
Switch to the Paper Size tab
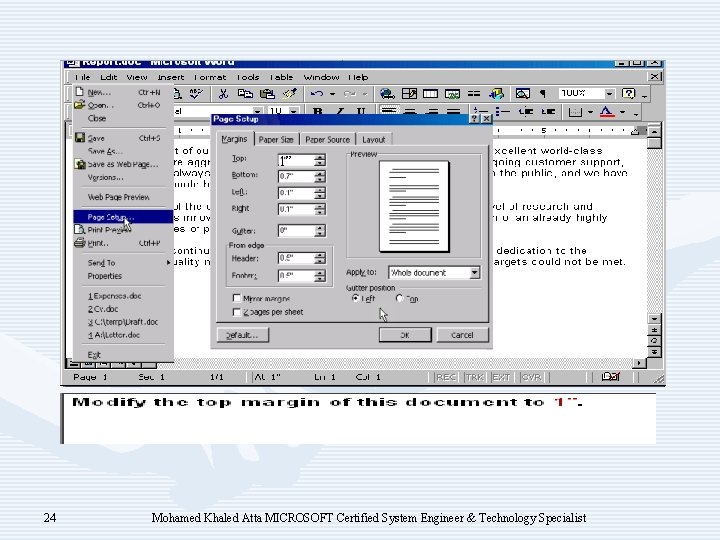276,140
